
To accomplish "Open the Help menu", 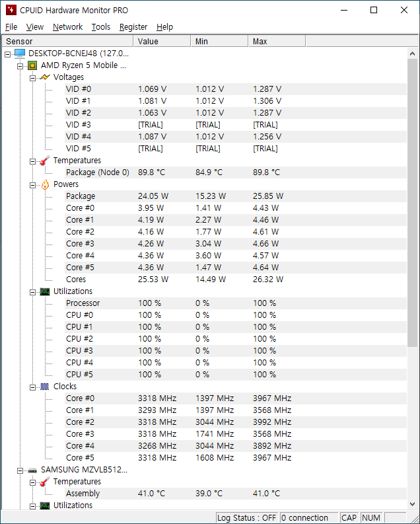I will click(x=164, y=26).
